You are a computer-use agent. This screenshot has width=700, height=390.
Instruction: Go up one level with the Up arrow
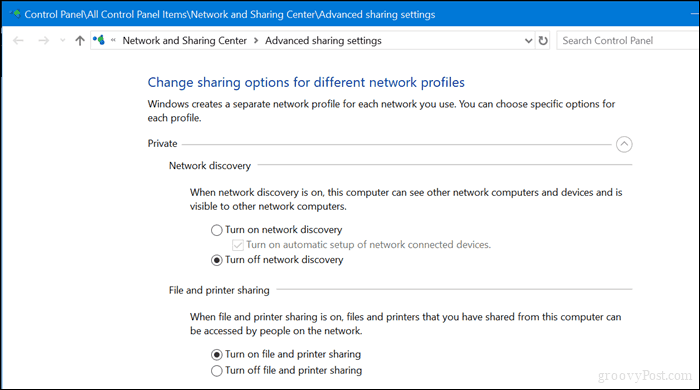point(80,41)
